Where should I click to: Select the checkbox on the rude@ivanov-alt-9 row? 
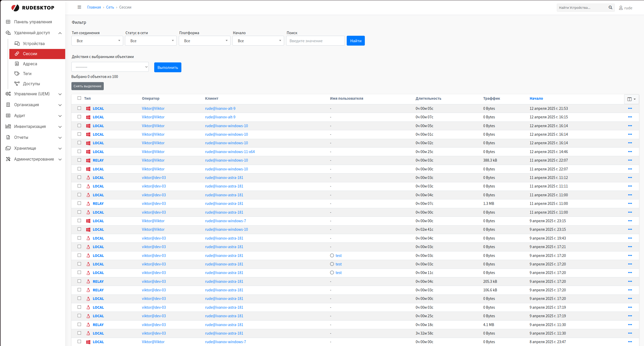(79, 108)
